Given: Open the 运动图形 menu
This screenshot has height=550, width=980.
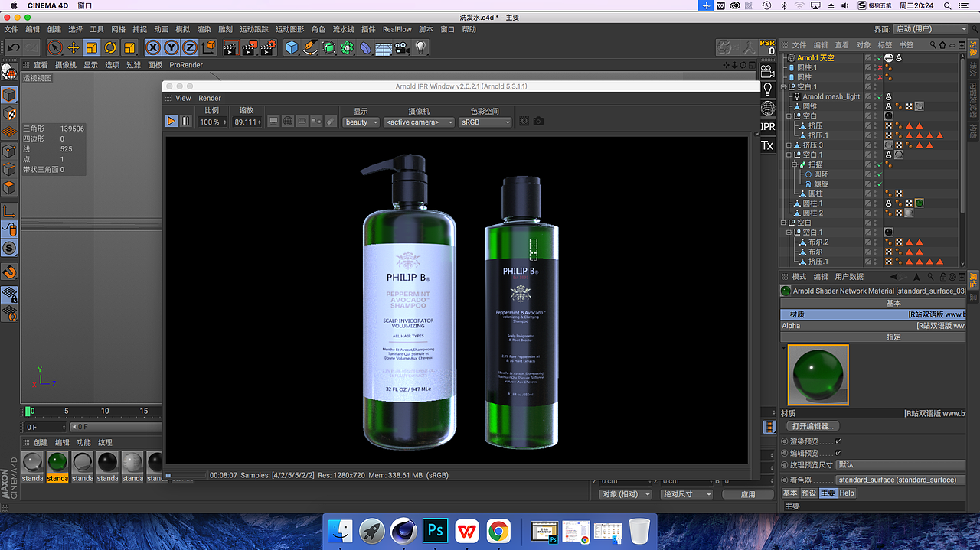Looking at the screenshot, I should [289, 29].
